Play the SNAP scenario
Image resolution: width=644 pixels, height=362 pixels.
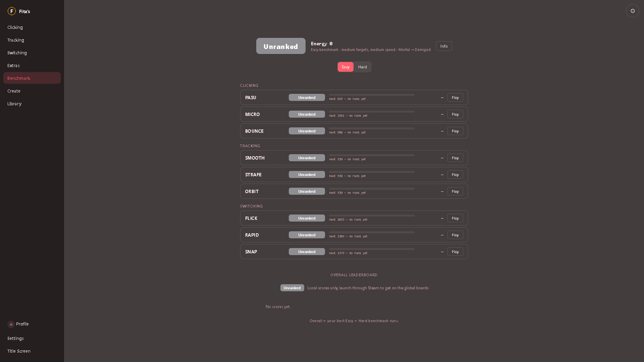(x=455, y=252)
